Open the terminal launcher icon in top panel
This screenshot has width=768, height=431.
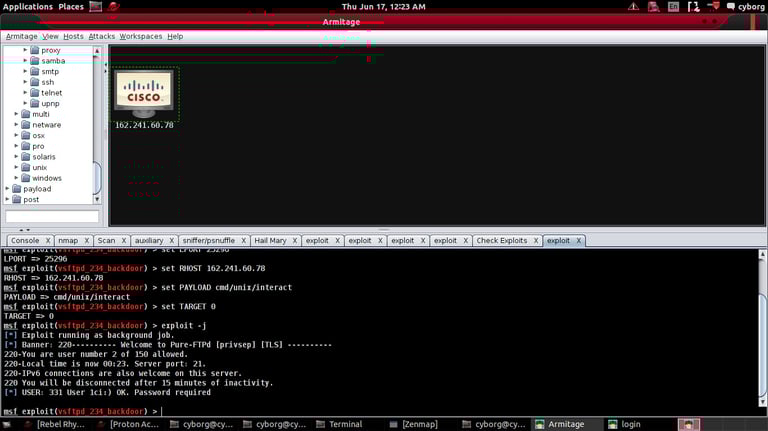(x=96, y=6)
